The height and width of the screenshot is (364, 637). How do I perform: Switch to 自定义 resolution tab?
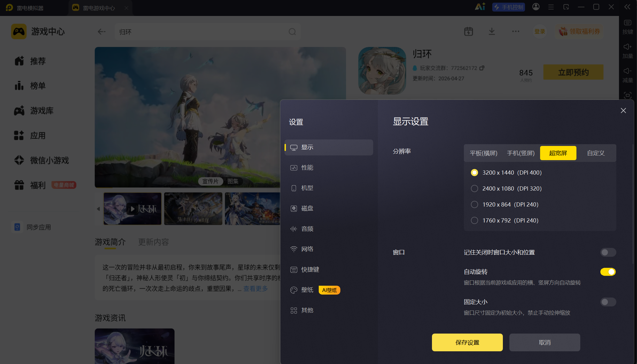[596, 153]
